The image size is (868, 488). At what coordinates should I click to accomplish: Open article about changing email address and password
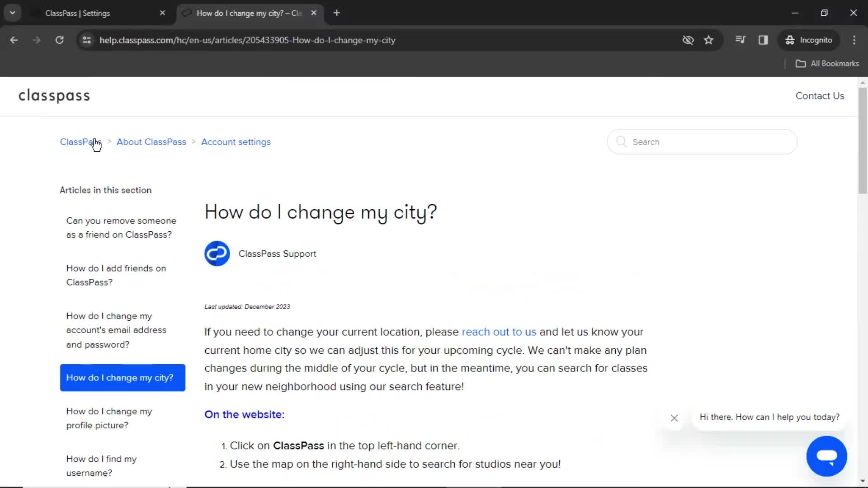pos(116,330)
